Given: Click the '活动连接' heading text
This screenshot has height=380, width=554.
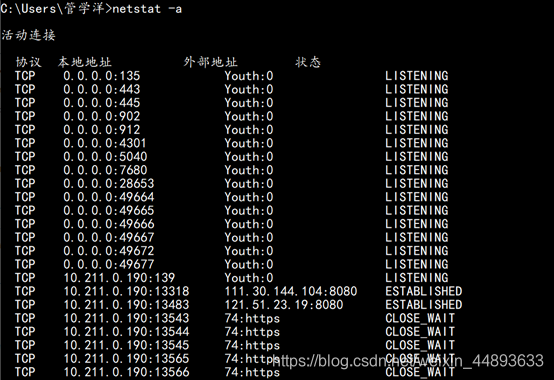Looking at the screenshot, I should coord(28,35).
